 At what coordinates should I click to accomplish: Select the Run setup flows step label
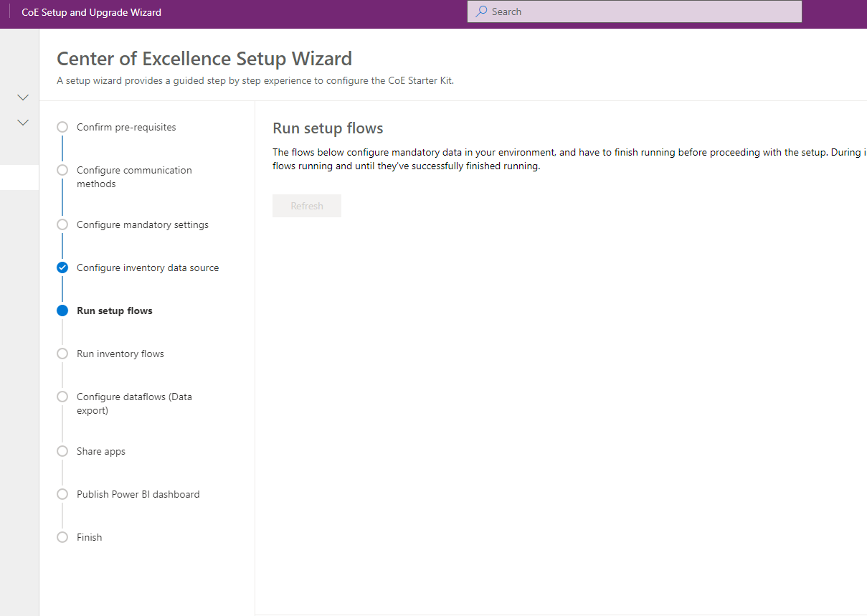pyautogui.click(x=114, y=310)
